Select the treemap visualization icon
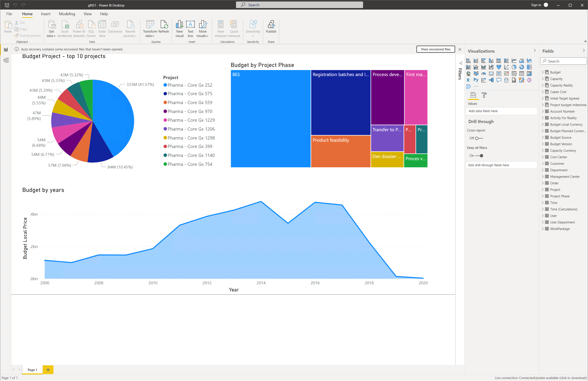The width and height of the screenshot is (588, 381). pyautogui.click(x=529, y=67)
